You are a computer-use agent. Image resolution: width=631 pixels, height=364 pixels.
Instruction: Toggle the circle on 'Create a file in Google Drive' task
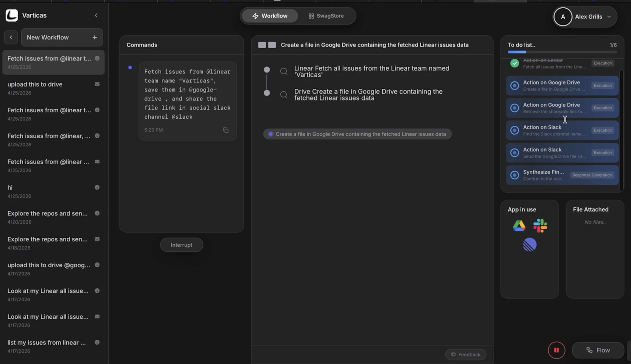[515, 86]
